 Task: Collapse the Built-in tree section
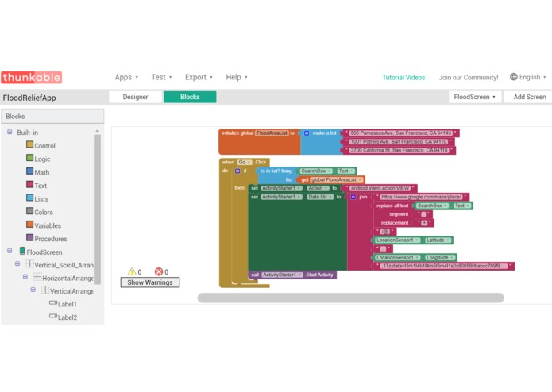pyautogui.click(x=10, y=133)
